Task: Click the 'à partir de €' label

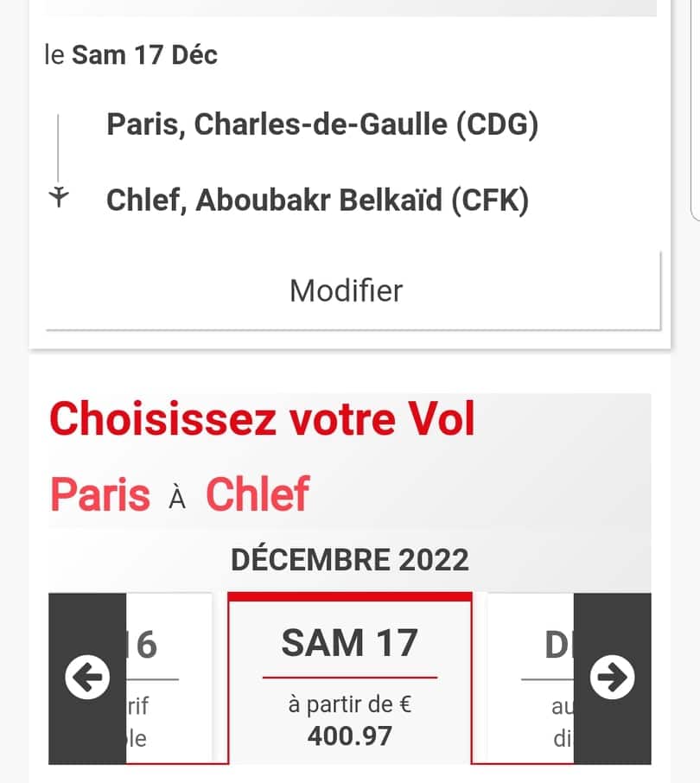Action: [349, 704]
